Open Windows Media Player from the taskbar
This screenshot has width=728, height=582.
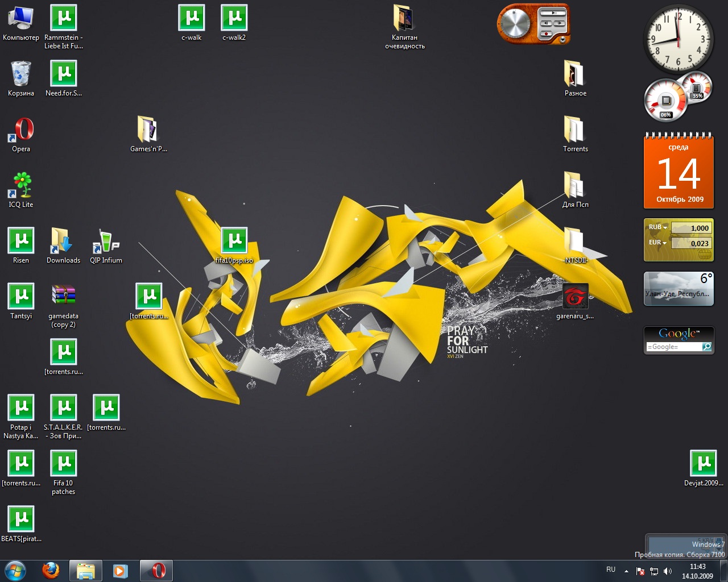pyautogui.click(x=121, y=570)
